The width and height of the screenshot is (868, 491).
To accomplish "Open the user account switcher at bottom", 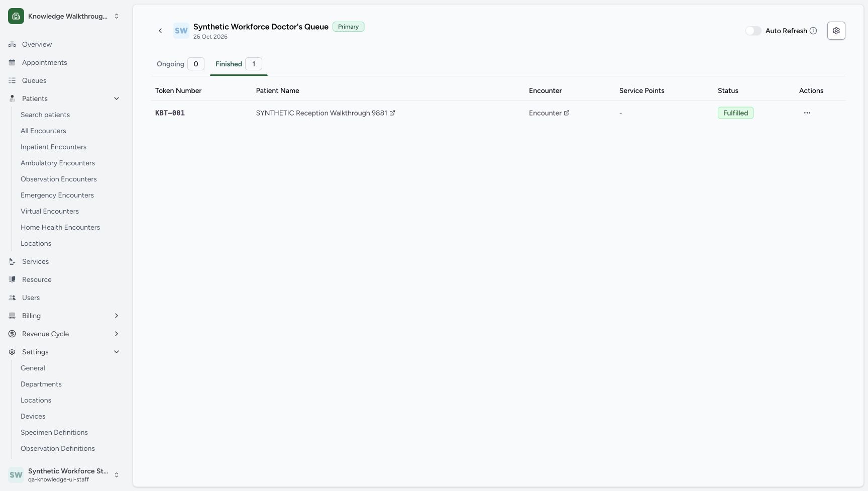I will [64, 475].
